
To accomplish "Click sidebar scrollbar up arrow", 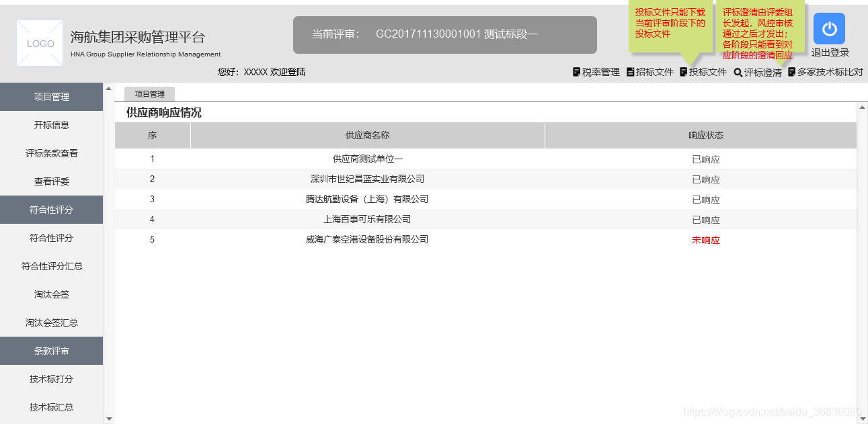I will pyautogui.click(x=109, y=88).
